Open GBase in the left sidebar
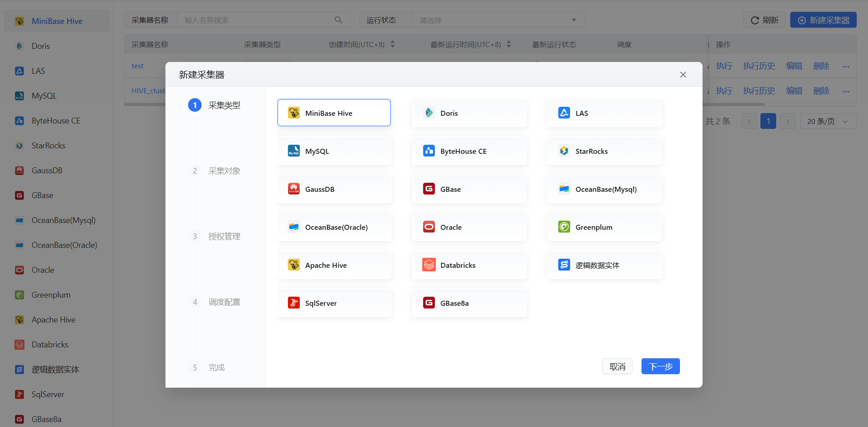868x427 pixels. (42, 195)
